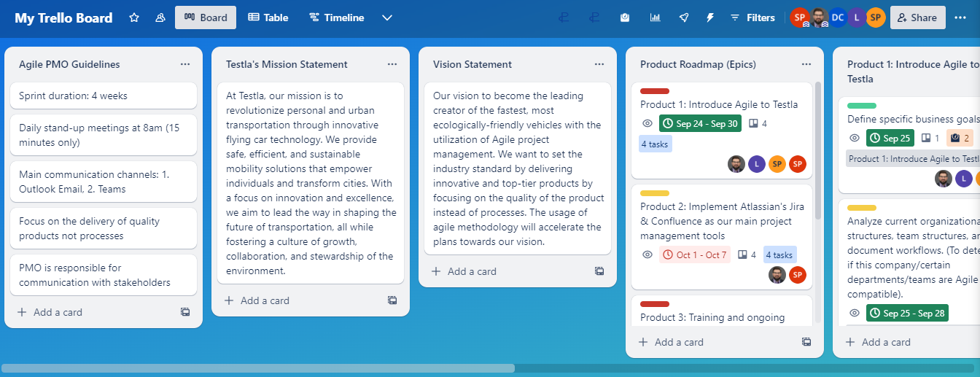Create from template in Product Roadmap list
The image size is (980, 377).
[806, 342]
